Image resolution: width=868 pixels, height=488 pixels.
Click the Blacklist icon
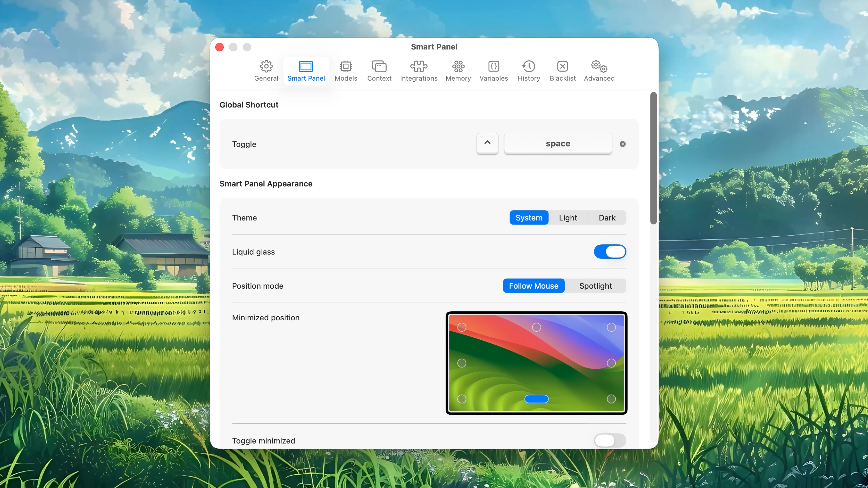pos(562,66)
